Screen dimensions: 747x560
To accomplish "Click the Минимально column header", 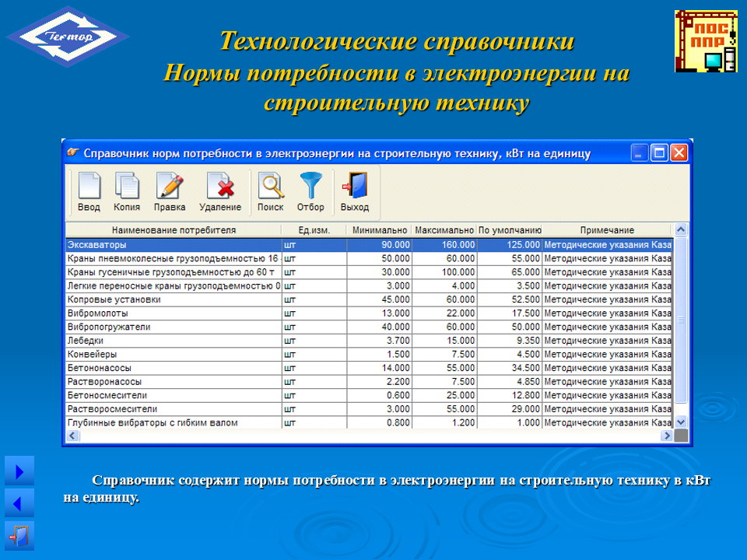I will pyautogui.click(x=379, y=230).
